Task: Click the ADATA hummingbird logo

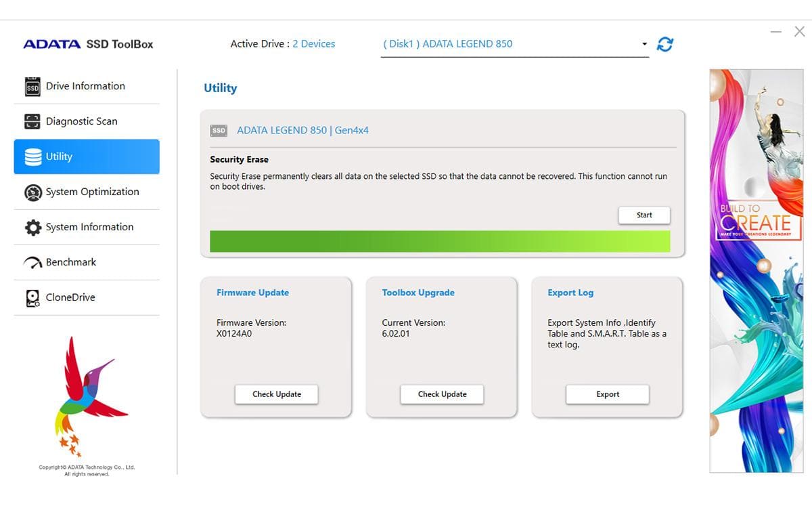Action: tap(87, 396)
